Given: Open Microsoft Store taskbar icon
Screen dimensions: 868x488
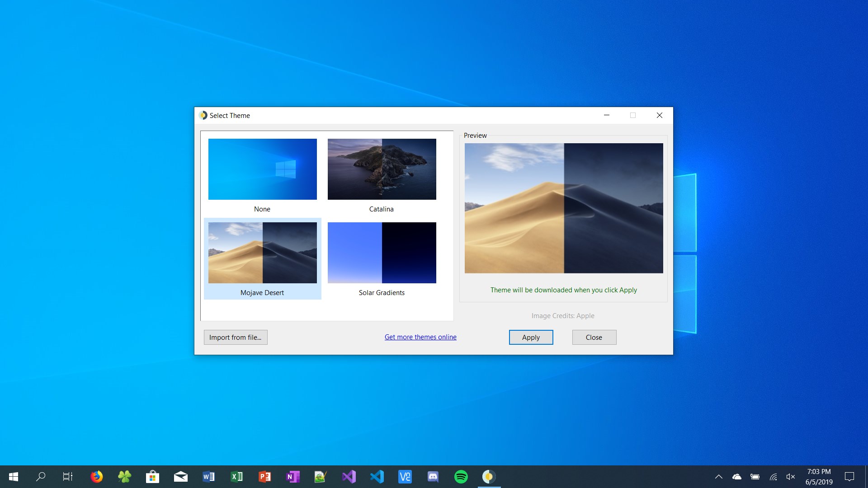Looking at the screenshot, I should tap(152, 477).
